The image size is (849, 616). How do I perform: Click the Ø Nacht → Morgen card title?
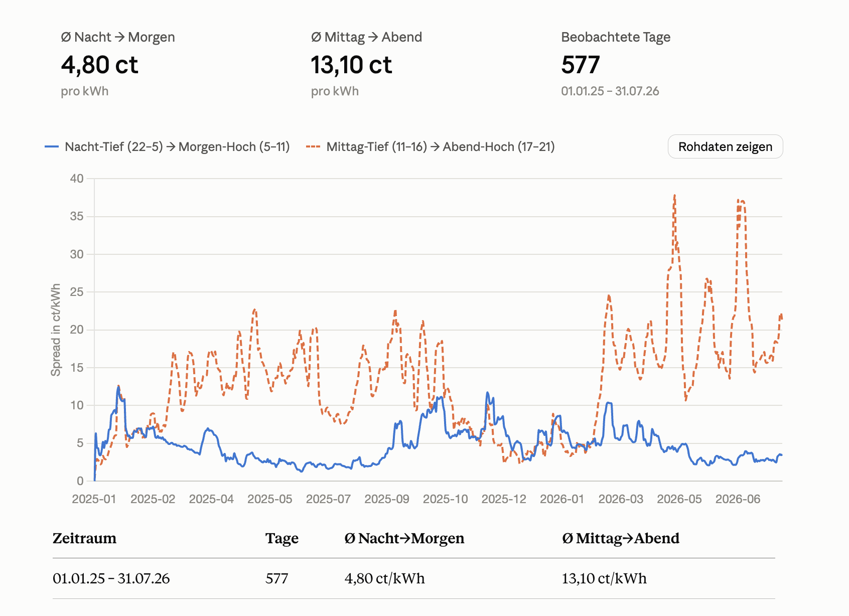tap(118, 37)
